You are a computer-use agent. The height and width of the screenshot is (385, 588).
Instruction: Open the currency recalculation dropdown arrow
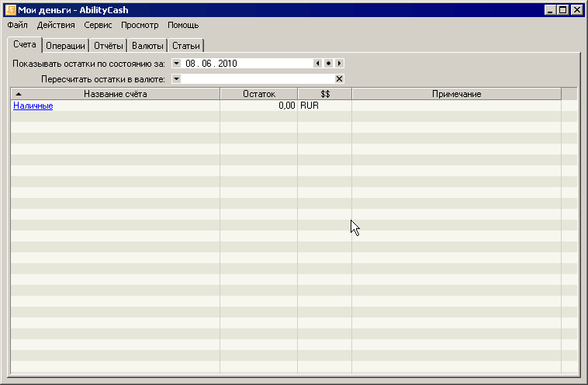[x=176, y=78]
